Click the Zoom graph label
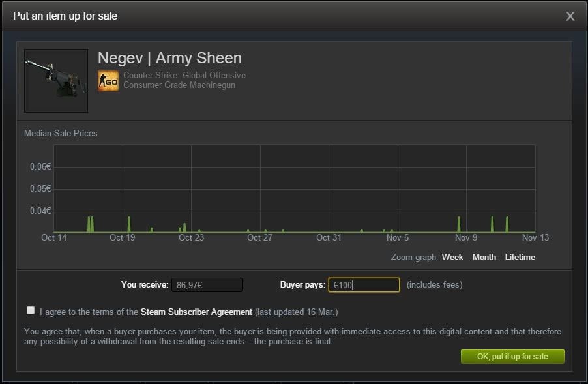The width and height of the screenshot is (588, 384). pos(413,258)
